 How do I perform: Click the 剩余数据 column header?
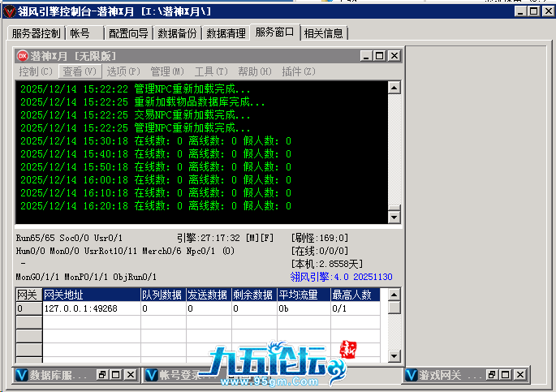pyautogui.click(x=254, y=295)
